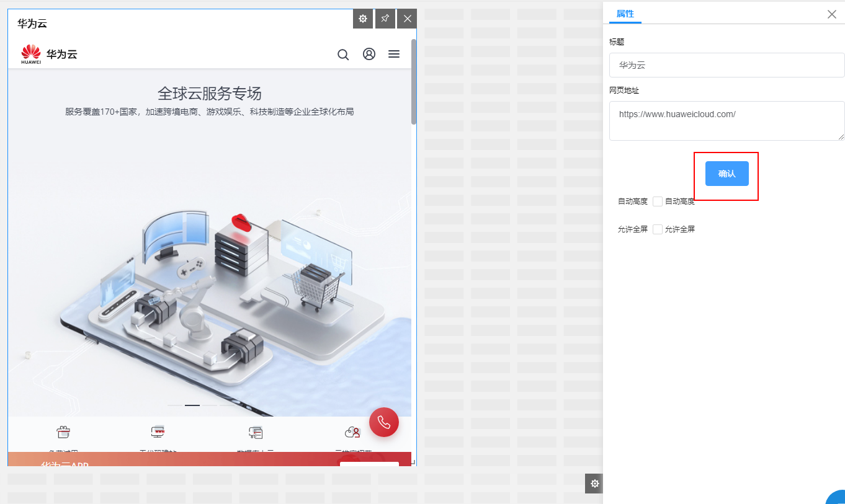Switch to the 属性 tab
Screen dimensions: 845x504
tap(625, 14)
